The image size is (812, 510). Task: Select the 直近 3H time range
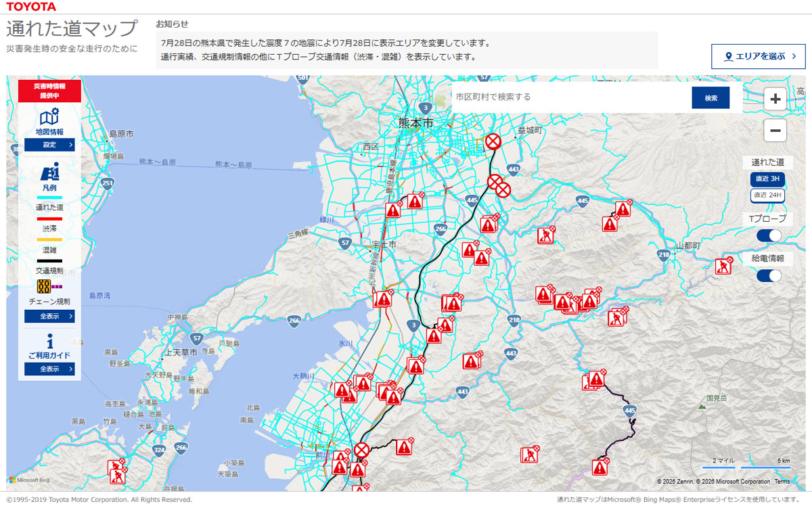coord(768,179)
